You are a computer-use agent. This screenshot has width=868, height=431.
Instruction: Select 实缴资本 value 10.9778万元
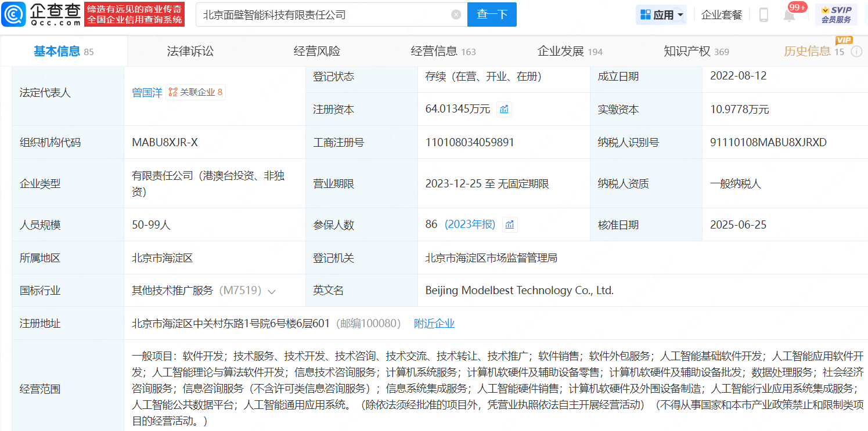[x=739, y=109]
